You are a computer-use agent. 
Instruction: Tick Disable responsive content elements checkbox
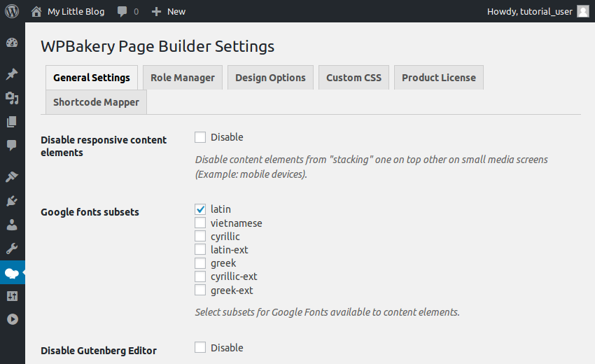coord(200,137)
